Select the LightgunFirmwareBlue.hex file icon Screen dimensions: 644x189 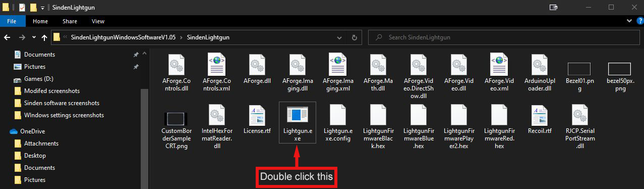pos(418,115)
